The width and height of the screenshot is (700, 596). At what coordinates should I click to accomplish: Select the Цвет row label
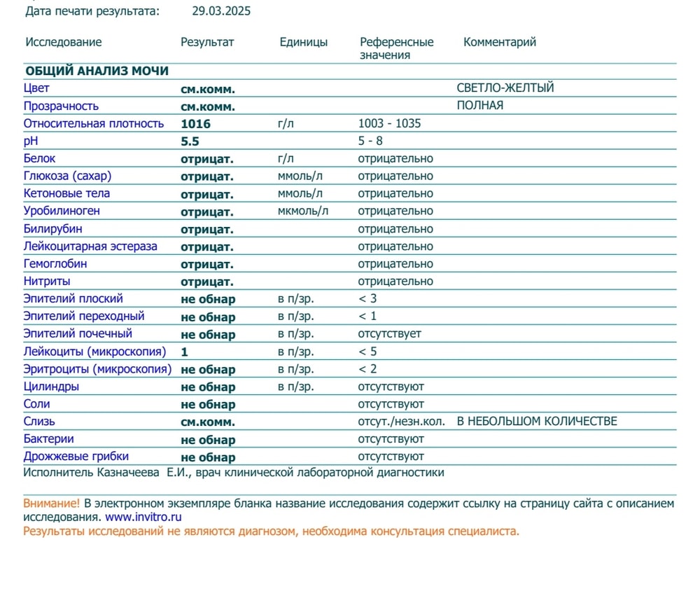pos(36,88)
